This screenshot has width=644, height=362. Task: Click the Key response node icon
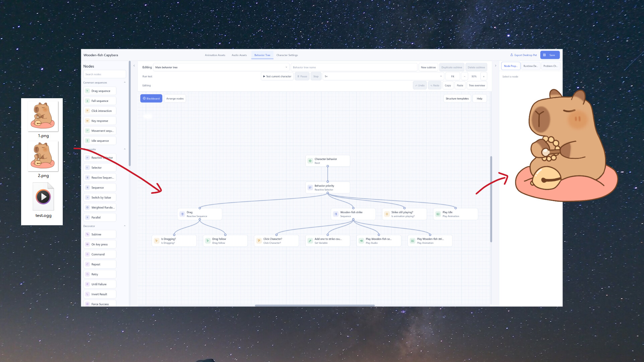[x=87, y=121]
